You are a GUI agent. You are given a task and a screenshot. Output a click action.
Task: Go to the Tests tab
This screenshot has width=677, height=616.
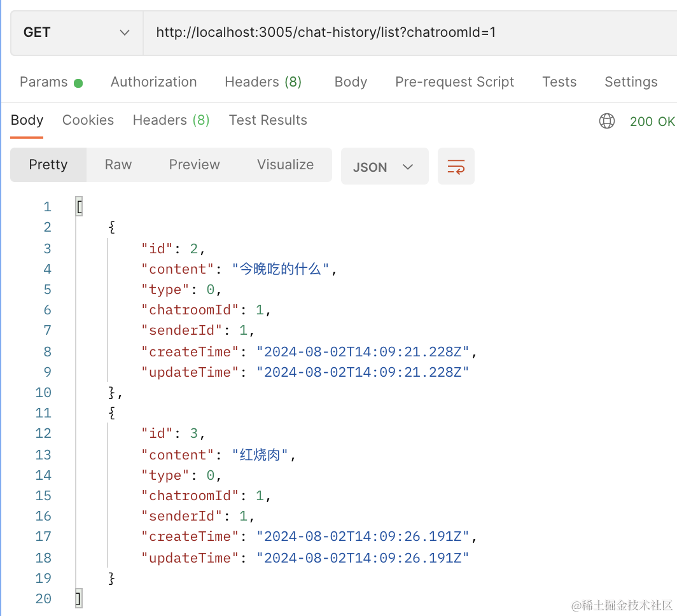click(559, 82)
